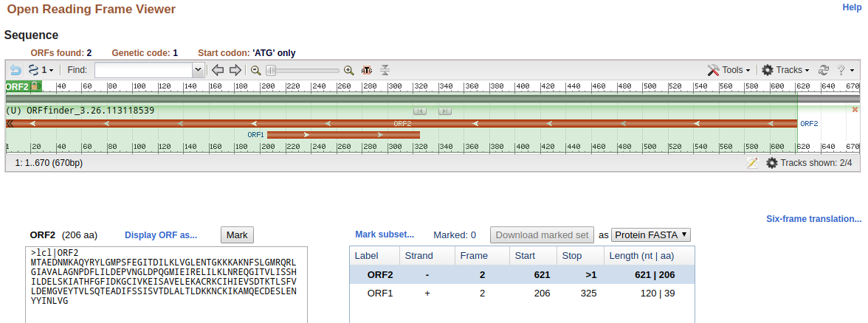The height and width of the screenshot is (323, 868).
Task: Click the Stop value 325
Action: 589,294
